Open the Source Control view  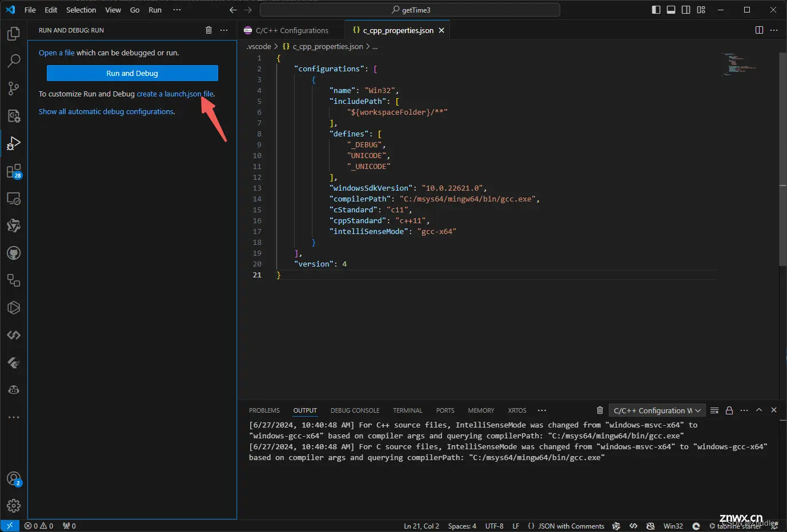coord(14,88)
